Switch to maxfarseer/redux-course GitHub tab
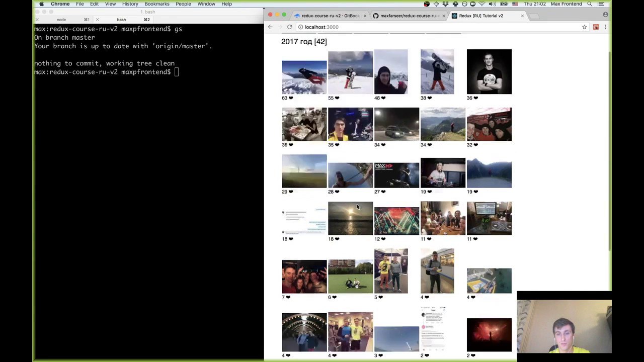The width and height of the screenshot is (644, 362). pos(409,16)
